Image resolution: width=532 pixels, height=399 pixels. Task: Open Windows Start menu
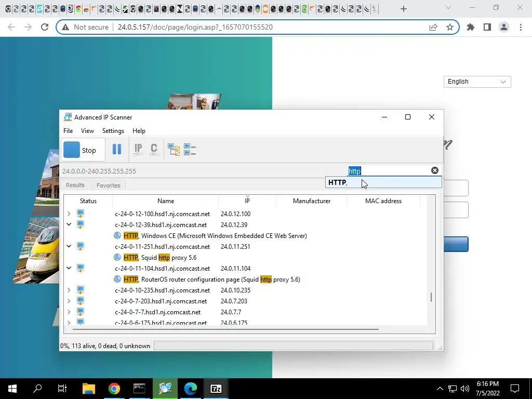(12, 389)
